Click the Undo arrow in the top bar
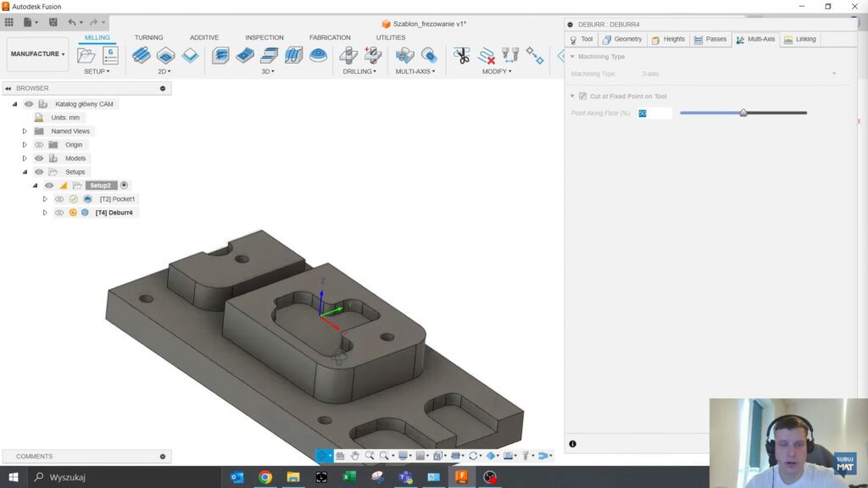Screen dimensions: 868x488 pos(73,22)
